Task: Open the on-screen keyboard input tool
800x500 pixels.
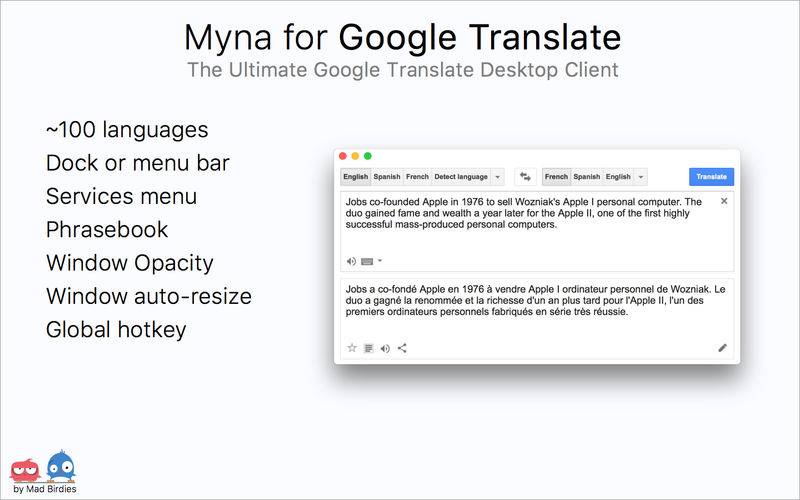Action: 367,261
